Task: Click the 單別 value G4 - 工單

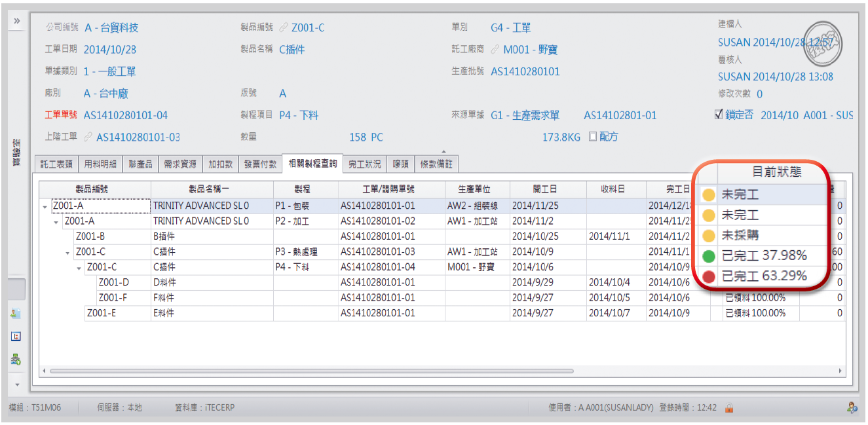Action: tap(510, 28)
